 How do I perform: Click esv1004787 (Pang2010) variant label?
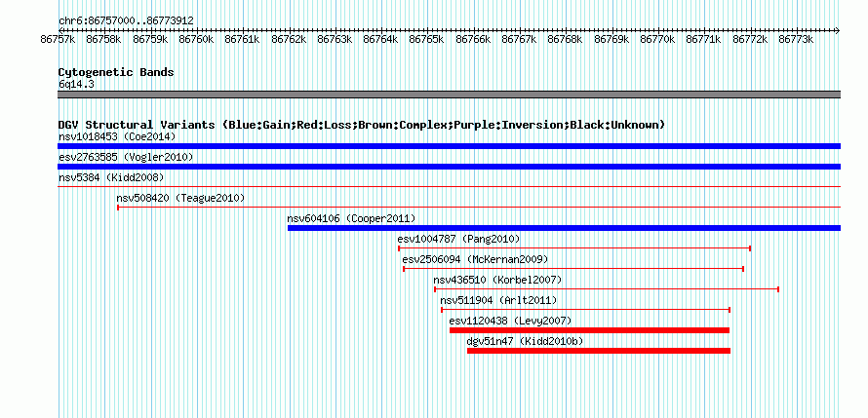459,239
